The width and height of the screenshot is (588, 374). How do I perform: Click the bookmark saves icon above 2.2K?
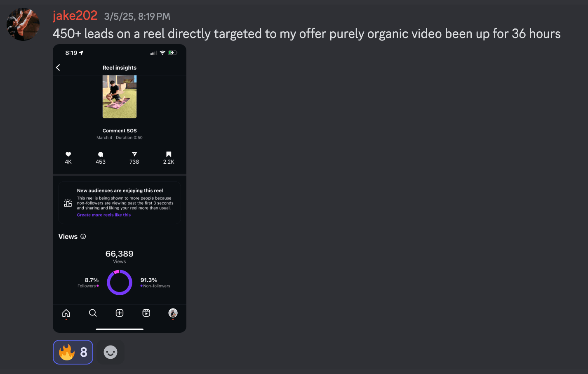[x=169, y=154]
